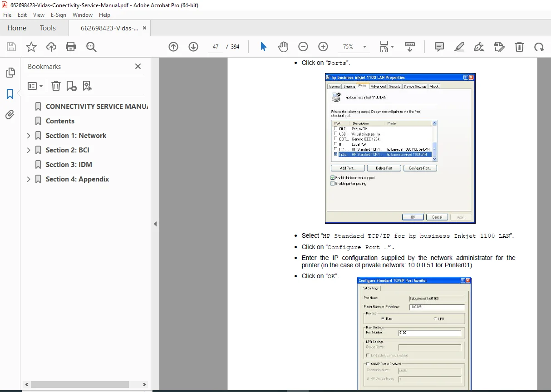This screenshot has width=551, height=392.
Task: Open the Help menu
Action: [104, 15]
